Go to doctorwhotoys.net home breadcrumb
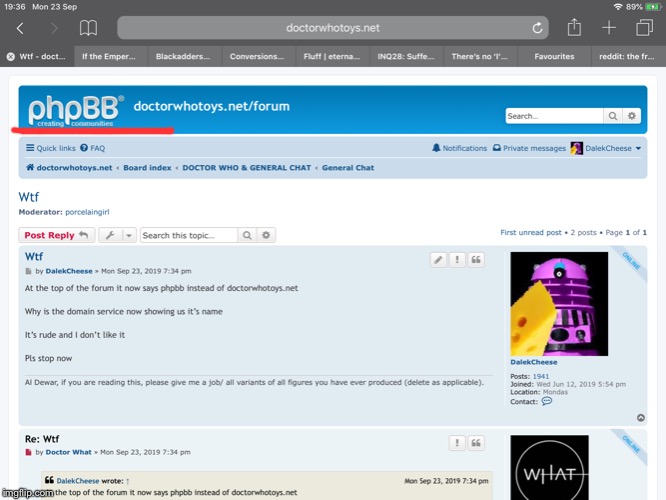Screen dimensions: 666x500 (x=69, y=168)
